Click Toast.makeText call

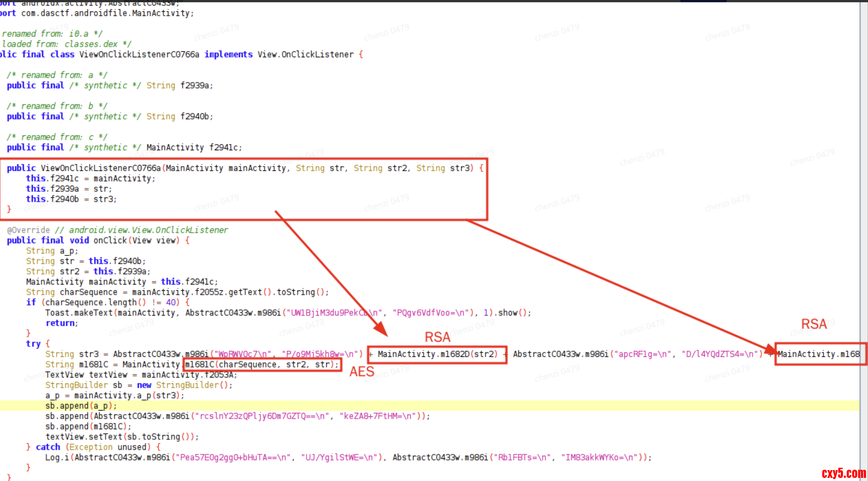point(79,313)
